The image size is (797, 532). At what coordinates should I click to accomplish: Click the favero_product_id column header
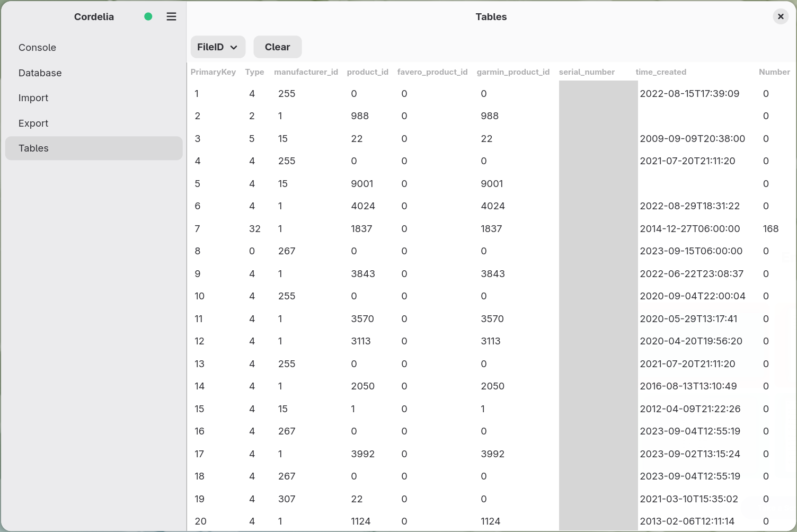pos(432,72)
